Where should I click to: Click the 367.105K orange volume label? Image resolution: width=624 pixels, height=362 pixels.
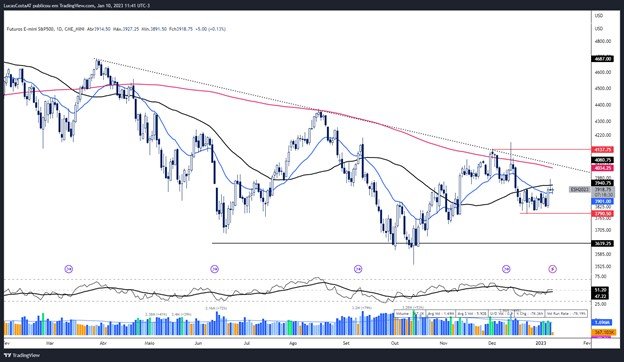[x=603, y=332]
